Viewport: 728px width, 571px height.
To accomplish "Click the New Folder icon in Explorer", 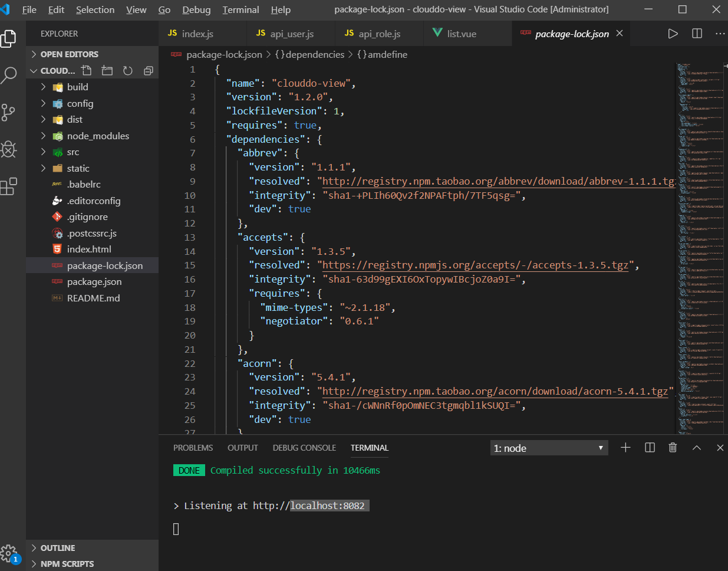I will [107, 70].
